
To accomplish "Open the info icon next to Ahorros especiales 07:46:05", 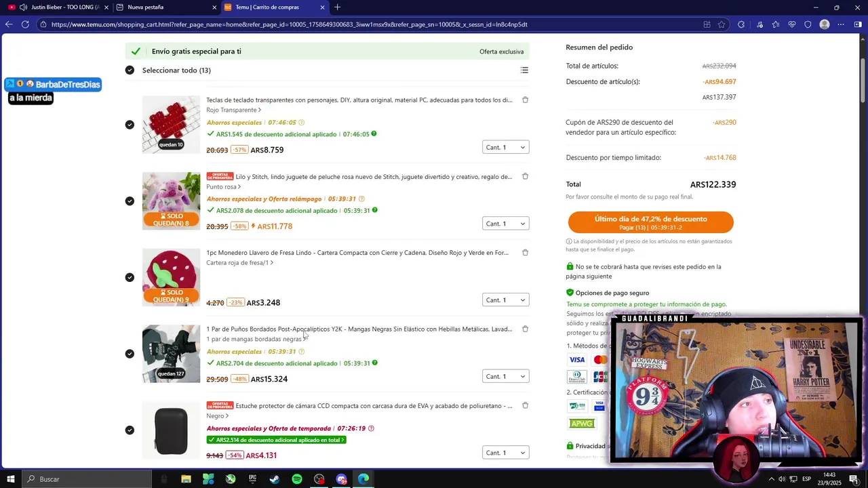I will coord(302,123).
